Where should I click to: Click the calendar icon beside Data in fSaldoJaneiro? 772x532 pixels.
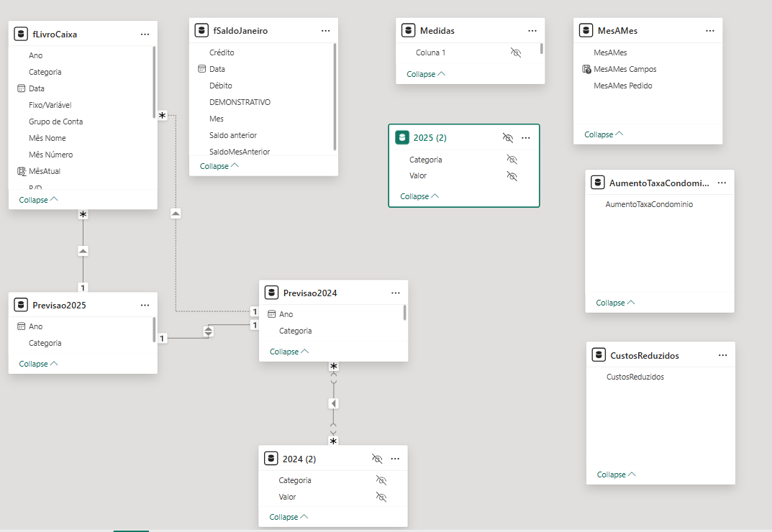tap(202, 69)
